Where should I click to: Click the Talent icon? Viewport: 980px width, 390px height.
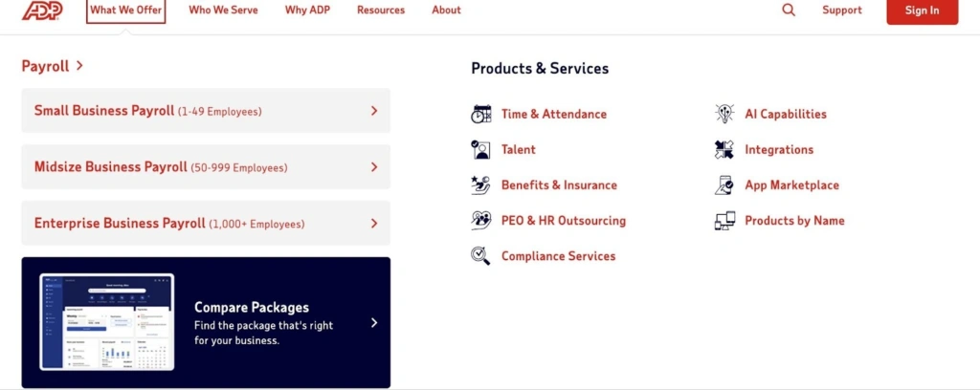point(480,149)
